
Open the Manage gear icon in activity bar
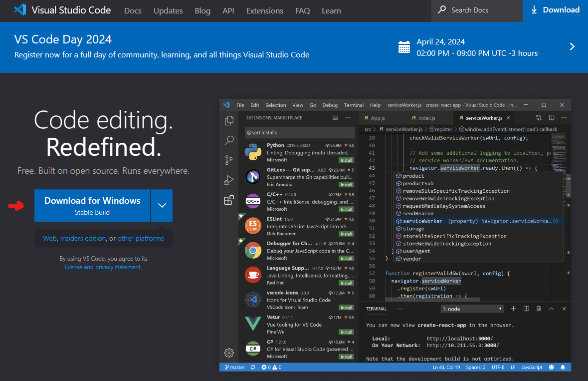(x=229, y=353)
